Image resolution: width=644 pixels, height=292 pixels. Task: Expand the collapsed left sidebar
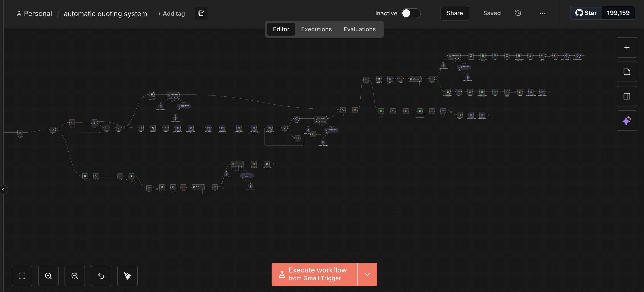(3, 190)
